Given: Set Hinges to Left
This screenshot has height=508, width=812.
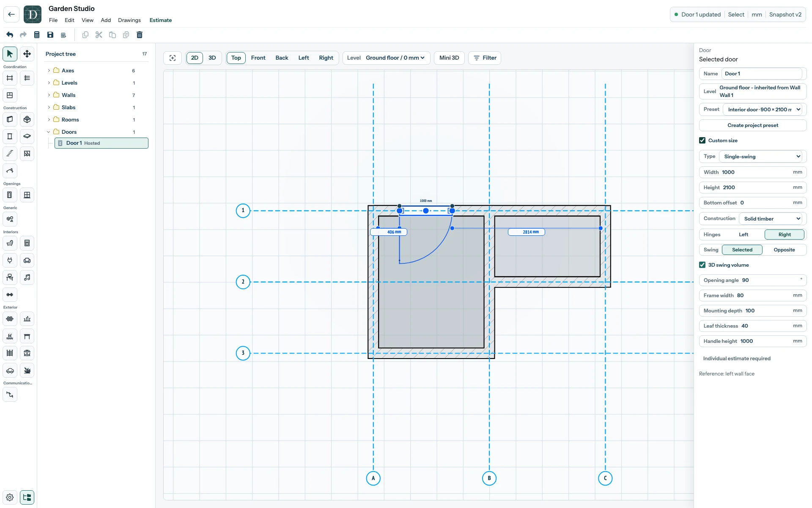Looking at the screenshot, I should coord(743,235).
